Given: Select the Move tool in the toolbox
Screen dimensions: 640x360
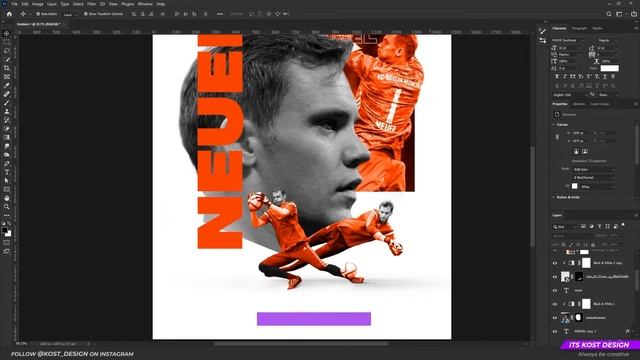Looking at the screenshot, I should (x=7, y=33).
